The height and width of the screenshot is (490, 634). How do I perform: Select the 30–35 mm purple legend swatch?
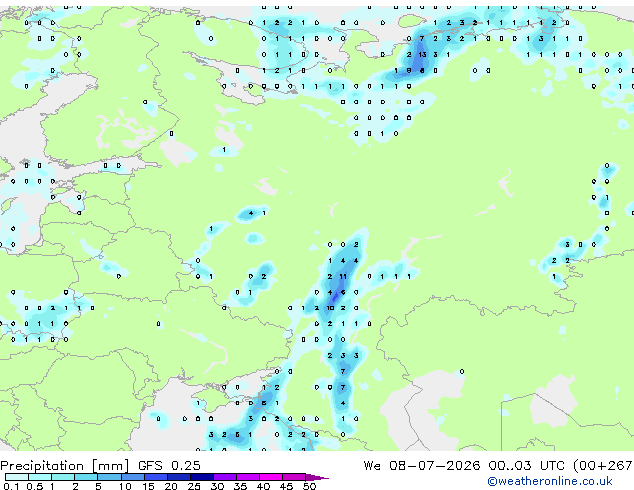(x=224, y=477)
